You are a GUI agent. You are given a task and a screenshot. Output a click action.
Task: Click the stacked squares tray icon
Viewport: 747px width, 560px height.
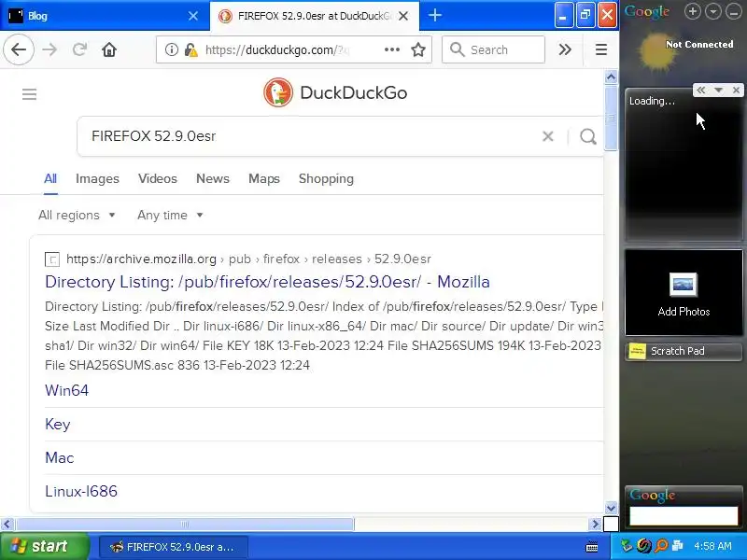click(x=678, y=546)
